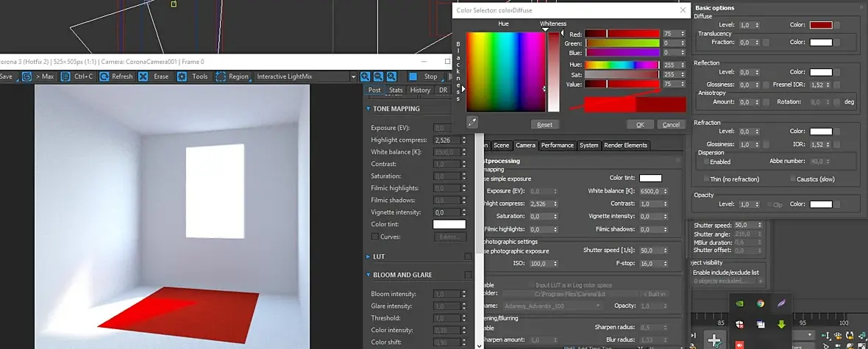Adjust the Fresnel IOR spinner

point(829,85)
